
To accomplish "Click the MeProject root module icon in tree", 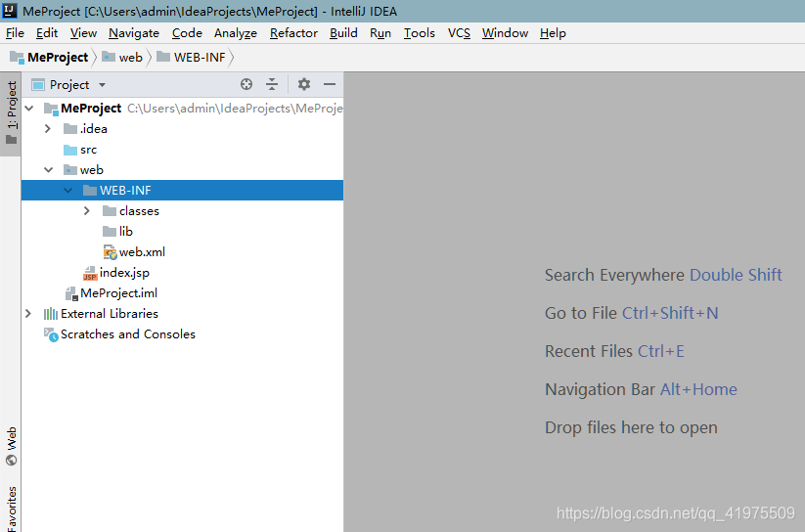I will pyautogui.click(x=51, y=109).
